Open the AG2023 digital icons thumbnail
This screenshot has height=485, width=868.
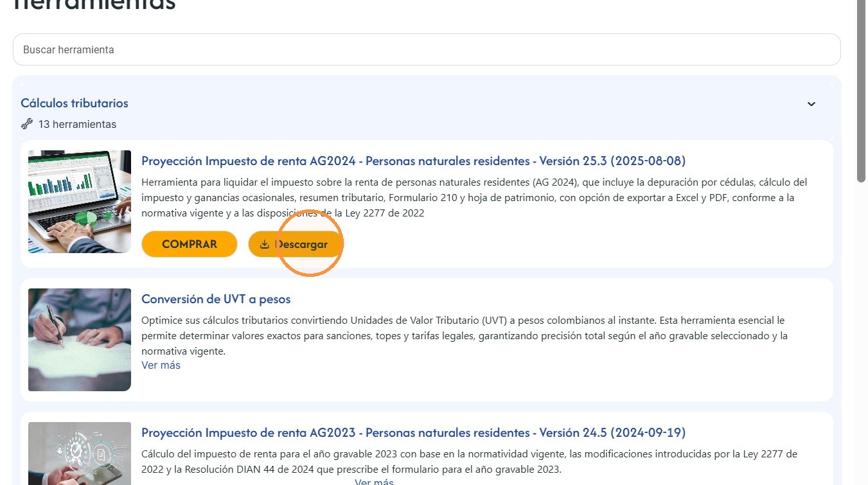pos(80,454)
